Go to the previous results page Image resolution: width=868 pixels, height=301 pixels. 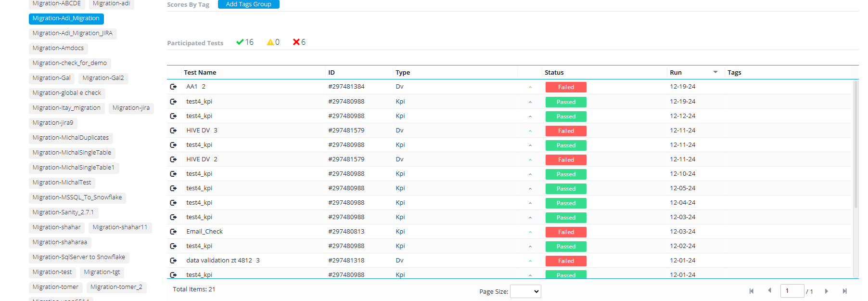pos(770,290)
